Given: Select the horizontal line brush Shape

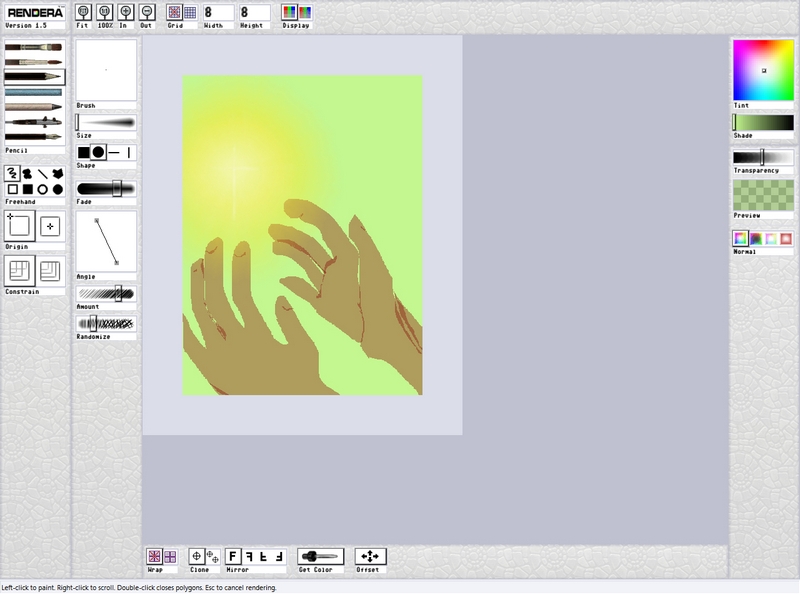Looking at the screenshot, I should tap(114, 152).
